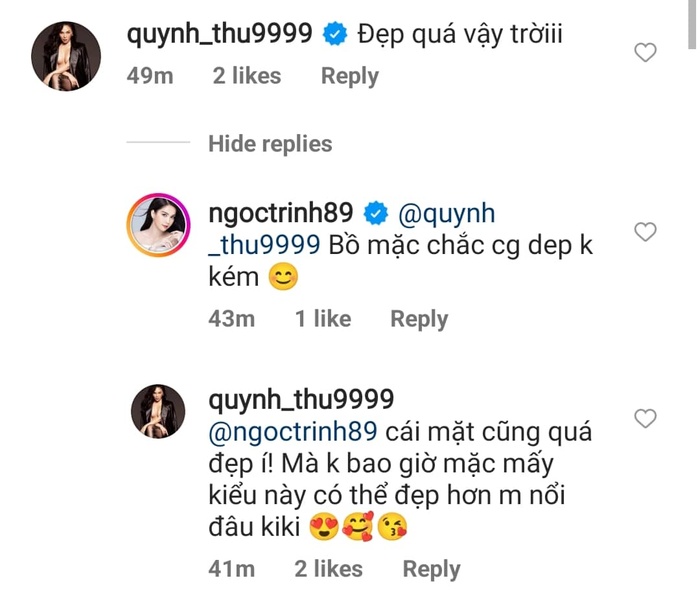Heart quynh_thu9999's last reply comment
The width and height of the screenshot is (700, 591).
point(646,417)
